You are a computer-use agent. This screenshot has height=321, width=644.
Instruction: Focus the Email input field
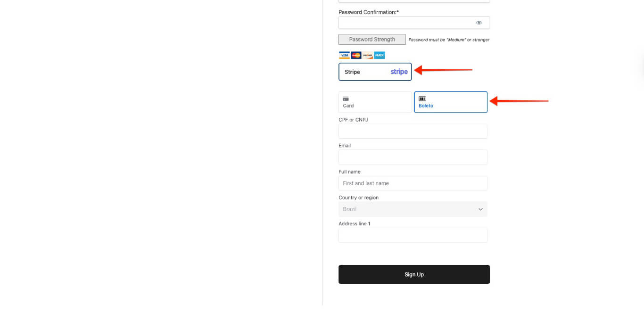coord(413,156)
